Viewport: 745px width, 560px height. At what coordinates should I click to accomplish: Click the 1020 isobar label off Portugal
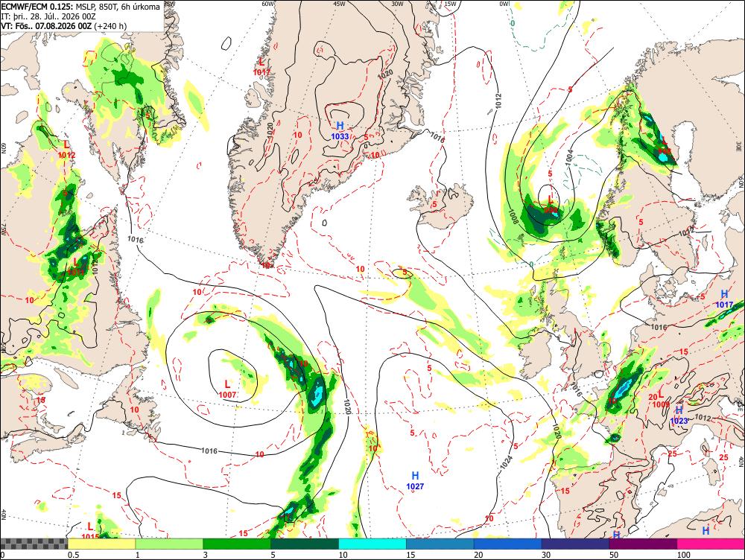[557, 431]
